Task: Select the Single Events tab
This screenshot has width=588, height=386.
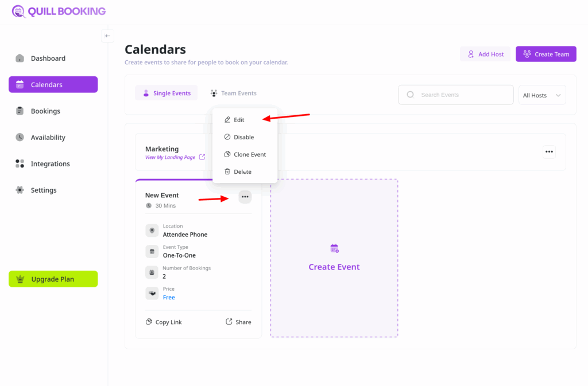Action: pyautogui.click(x=167, y=93)
